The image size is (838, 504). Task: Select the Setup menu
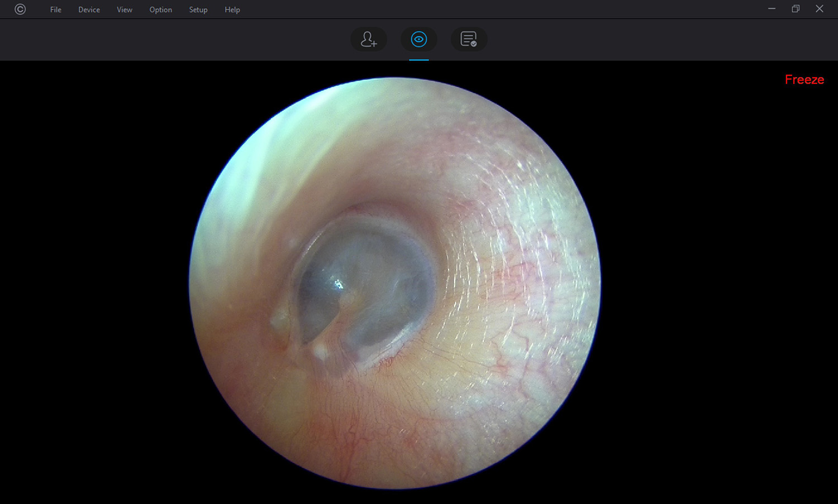point(198,9)
